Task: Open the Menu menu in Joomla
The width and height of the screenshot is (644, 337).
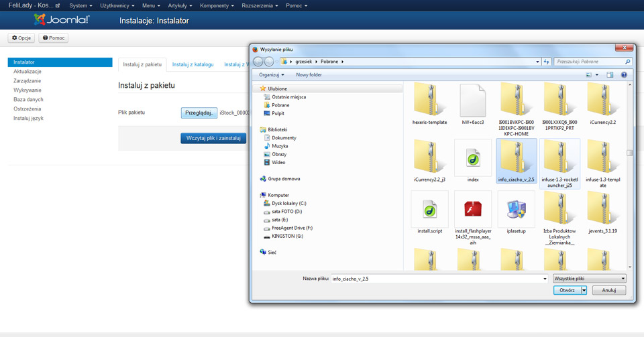Action: coord(151,6)
